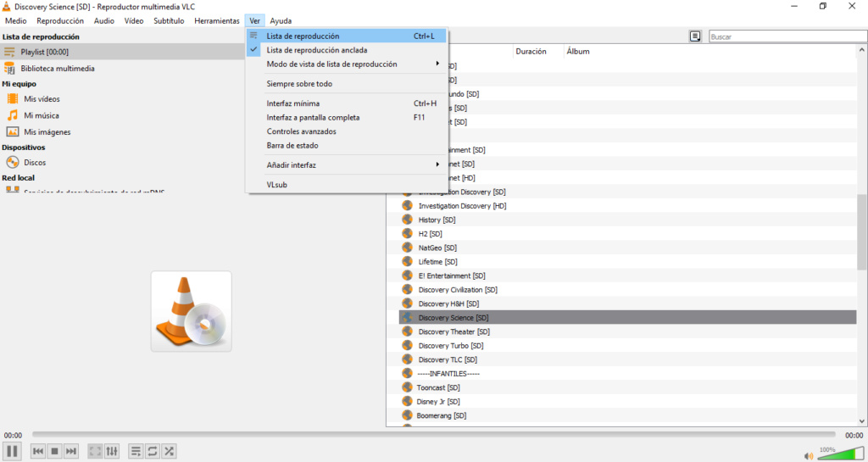The width and height of the screenshot is (868, 462).
Task: Toggle Barra de estado option
Action: [x=347, y=146]
